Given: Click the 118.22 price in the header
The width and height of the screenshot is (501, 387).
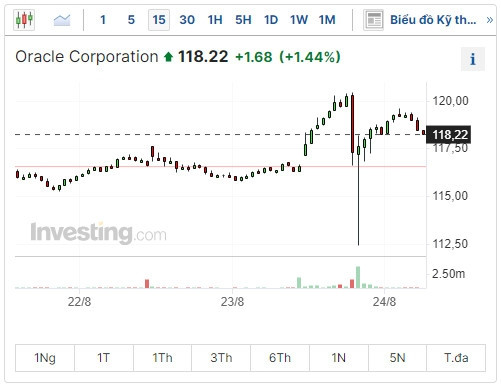Looking at the screenshot, I should (203, 57).
